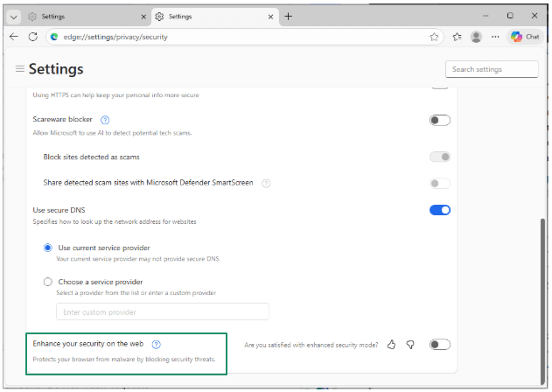Open the favorites list icon

[457, 37]
